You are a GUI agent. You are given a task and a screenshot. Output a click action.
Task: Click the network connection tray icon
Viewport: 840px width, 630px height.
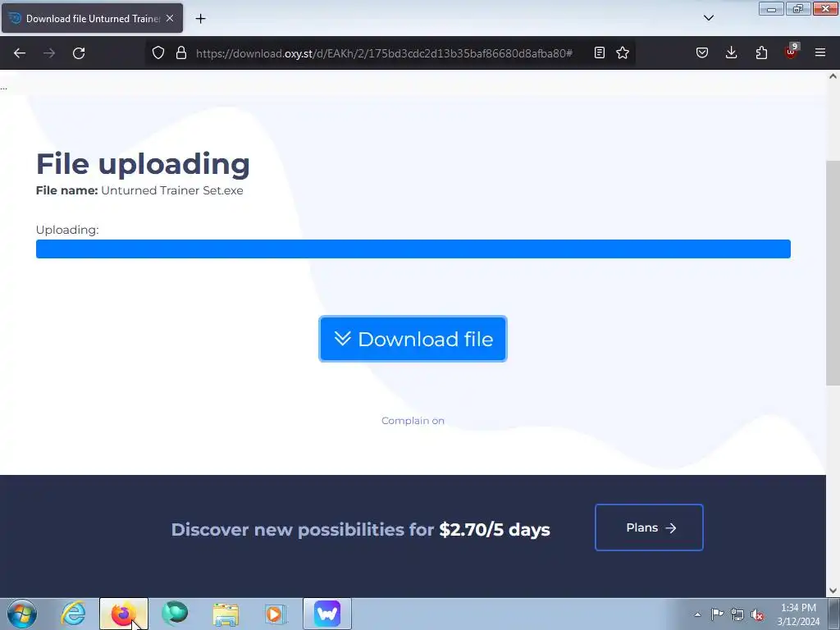(x=737, y=614)
